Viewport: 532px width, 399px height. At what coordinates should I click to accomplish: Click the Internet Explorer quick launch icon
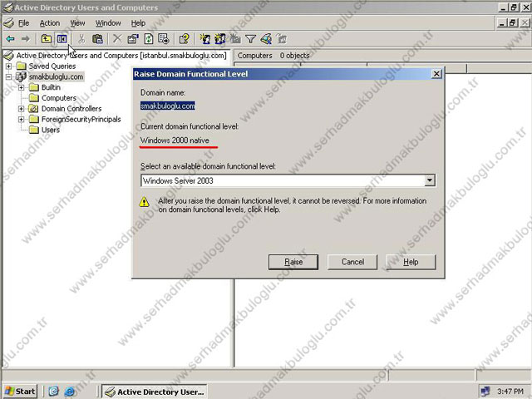click(70, 392)
